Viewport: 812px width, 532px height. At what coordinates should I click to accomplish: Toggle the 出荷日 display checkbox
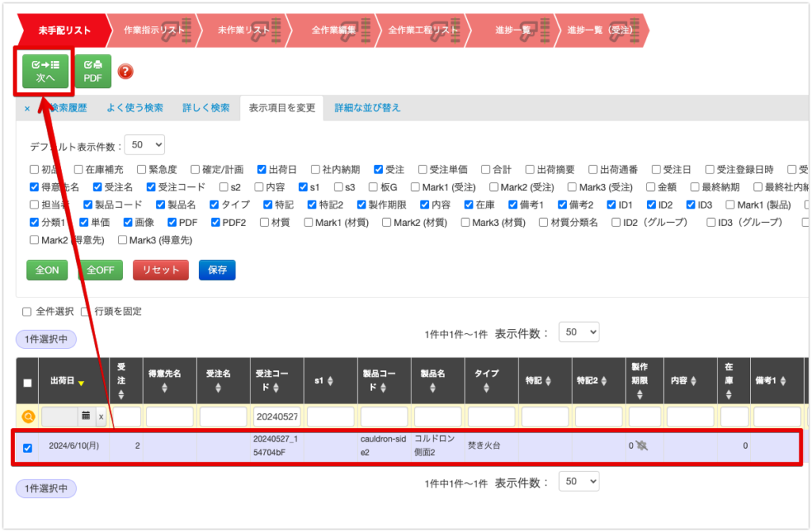(262, 170)
